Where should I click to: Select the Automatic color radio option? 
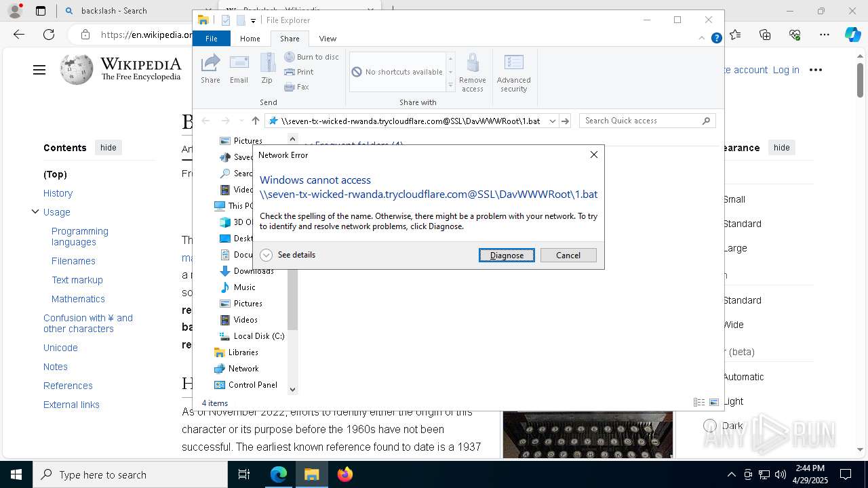tap(743, 377)
